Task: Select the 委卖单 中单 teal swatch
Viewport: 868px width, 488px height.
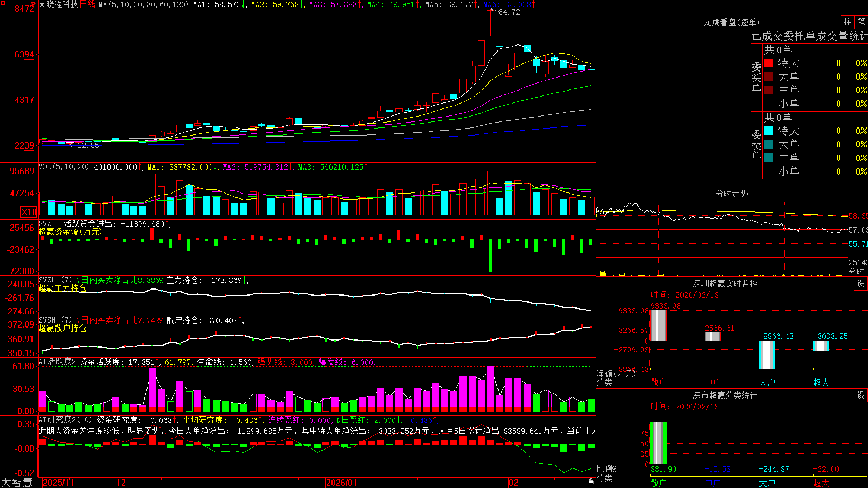Action: click(768, 158)
